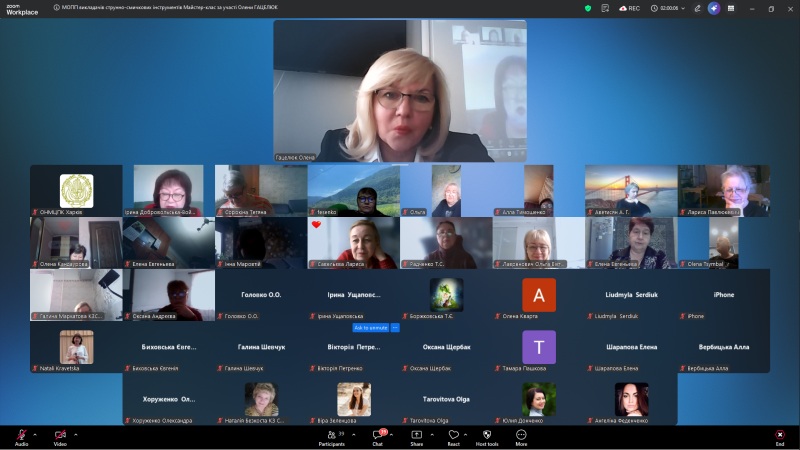Click the Share screen icon
This screenshot has height=450, width=800.
pos(416,436)
